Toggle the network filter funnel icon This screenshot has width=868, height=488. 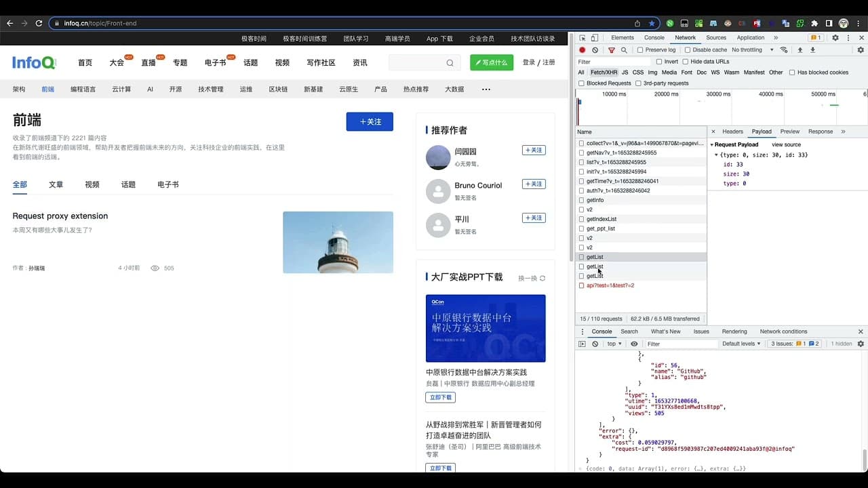(612, 50)
